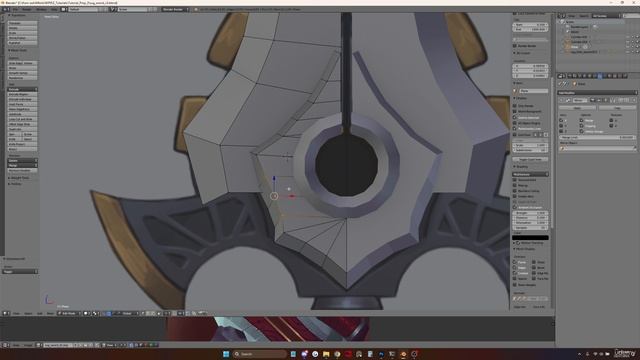Open the File menu
This screenshot has height=360, width=640.
pyautogui.click(x=16, y=9)
